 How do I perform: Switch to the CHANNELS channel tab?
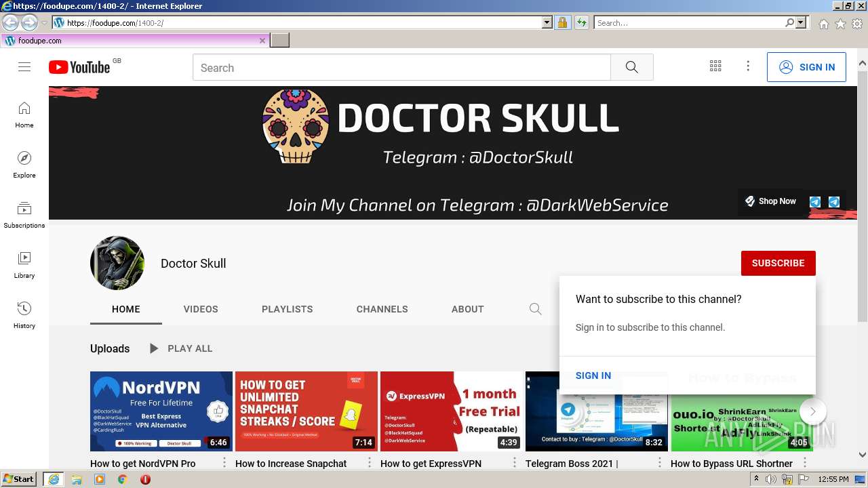(382, 309)
